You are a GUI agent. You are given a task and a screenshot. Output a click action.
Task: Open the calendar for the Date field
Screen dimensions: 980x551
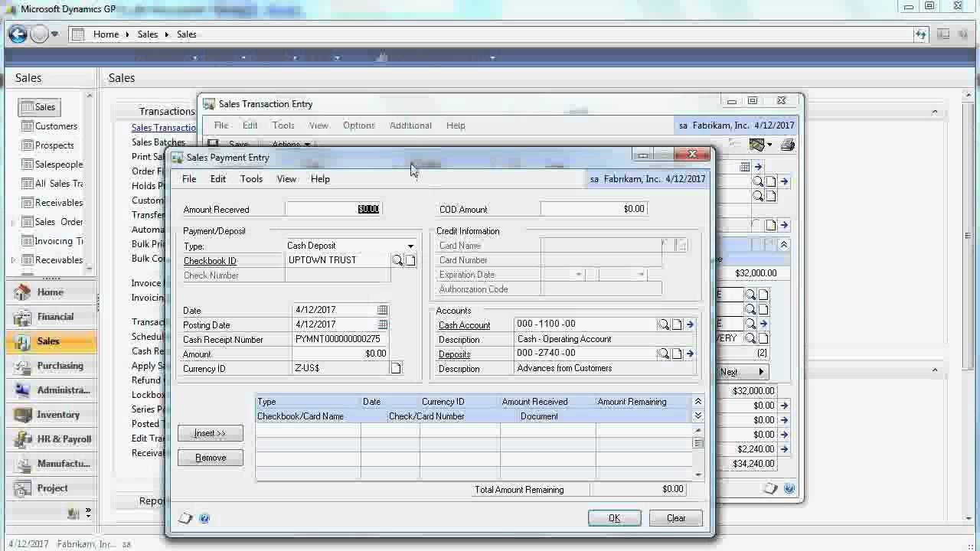click(x=382, y=310)
